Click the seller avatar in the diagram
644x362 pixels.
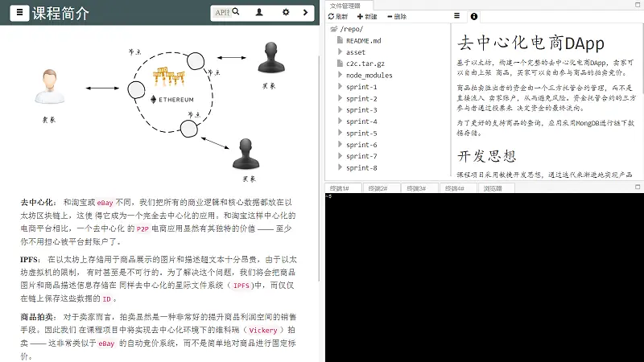pos(49,86)
